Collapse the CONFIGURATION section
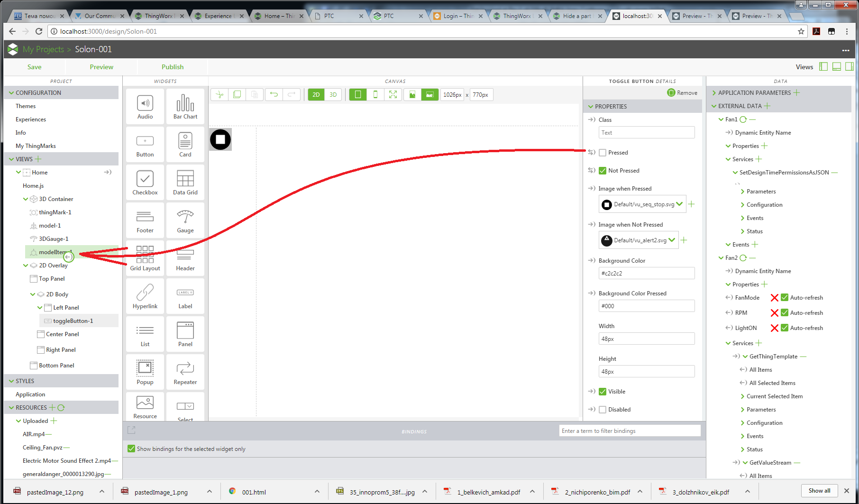Screen dimensions: 859x504 coord(11,93)
